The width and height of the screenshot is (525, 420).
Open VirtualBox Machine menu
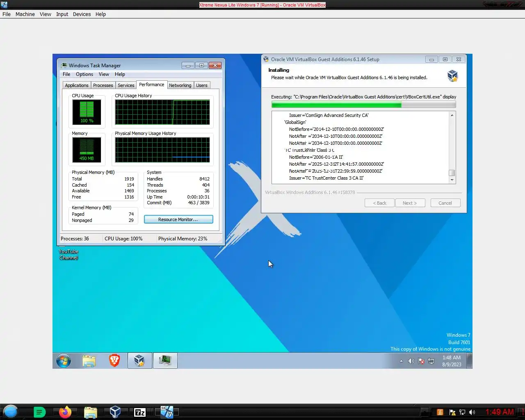tap(25, 14)
